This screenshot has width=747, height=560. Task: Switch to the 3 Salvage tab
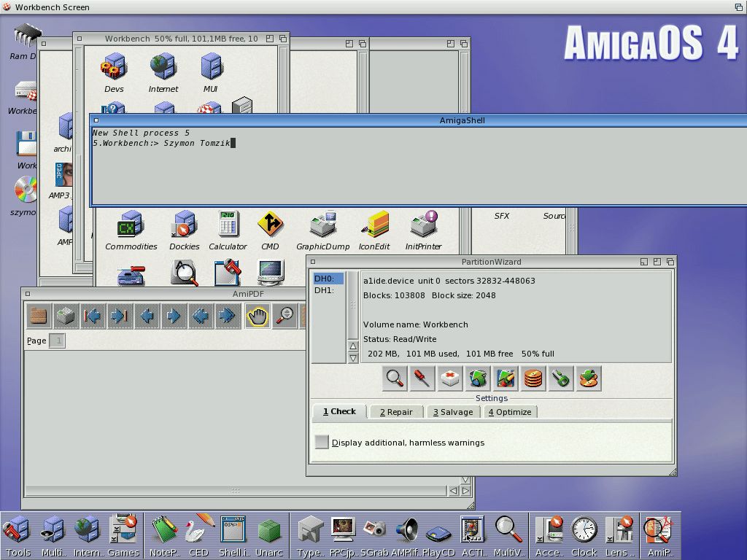[x=453, y=412]
